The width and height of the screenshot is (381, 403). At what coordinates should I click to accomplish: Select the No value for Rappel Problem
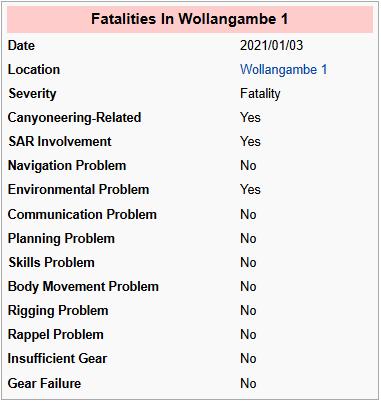[248, 334]
